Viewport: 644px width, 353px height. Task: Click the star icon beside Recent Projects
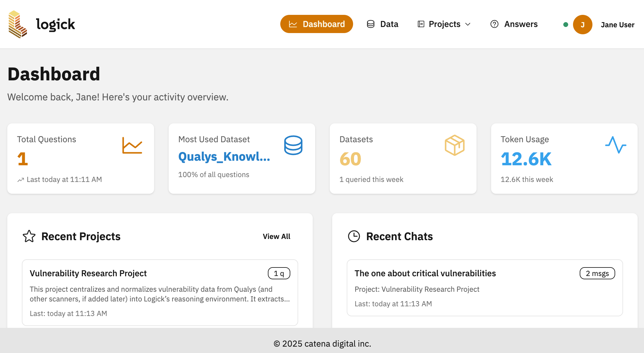pyautogui.click(x=29, y=236)
